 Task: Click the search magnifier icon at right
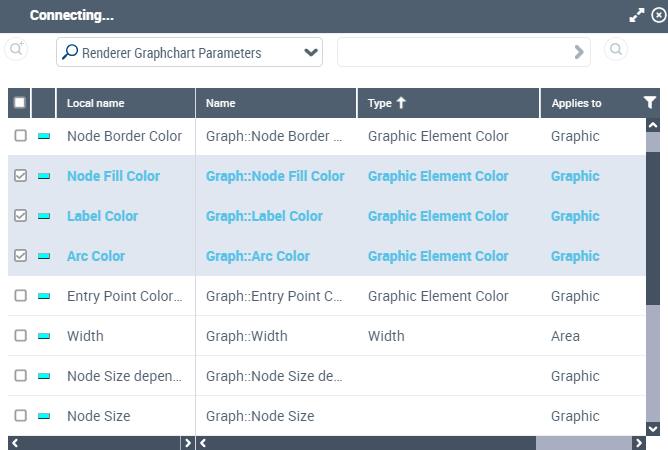616,50
